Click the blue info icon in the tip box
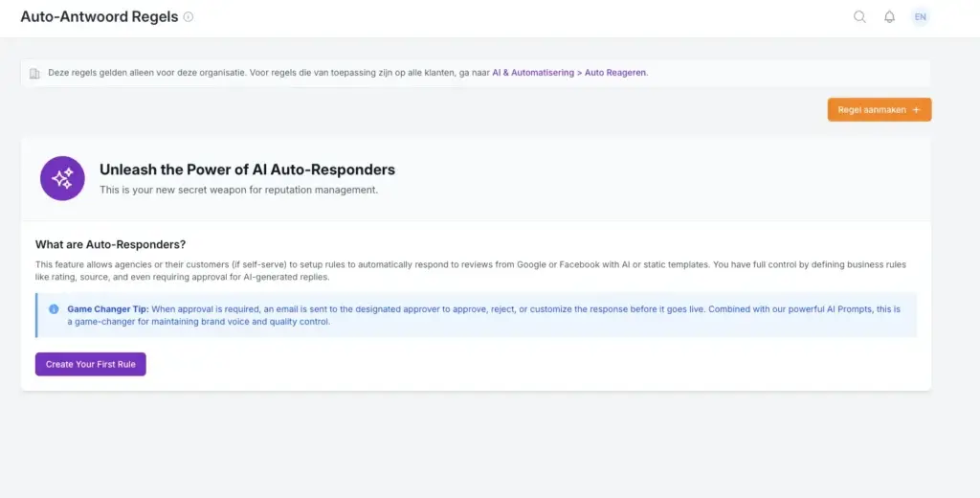980x498 pixels. 54,309
